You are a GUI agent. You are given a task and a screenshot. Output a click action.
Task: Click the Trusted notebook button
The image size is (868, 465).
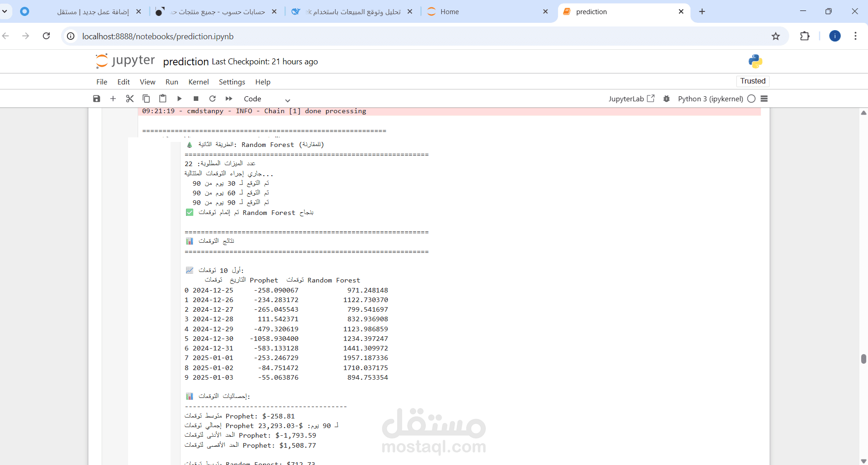pos(753,81)
